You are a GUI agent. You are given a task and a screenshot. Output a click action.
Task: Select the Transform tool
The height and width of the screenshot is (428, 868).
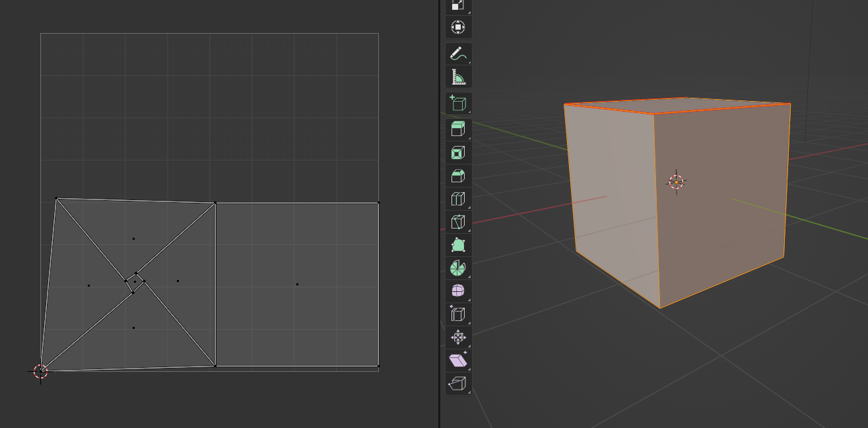458,27
